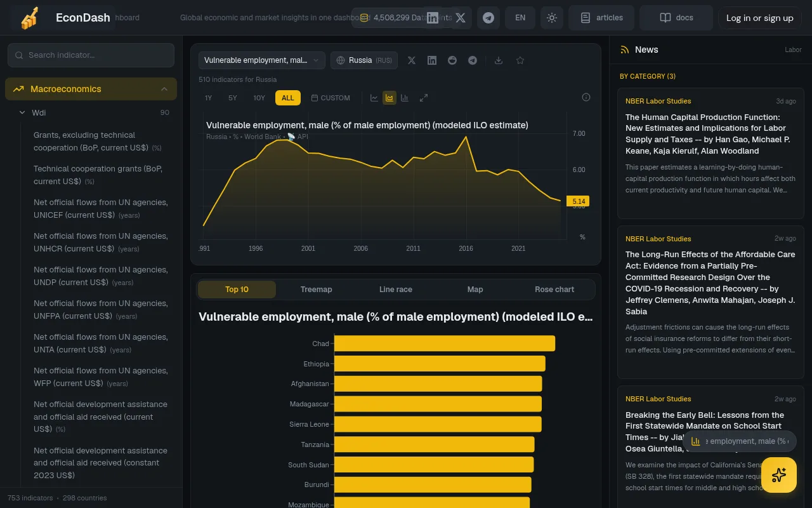The image size is (812, 508).
Task: Open the LinkedIn link in the header
Action: pyautogui.click(x=433, y=18)
